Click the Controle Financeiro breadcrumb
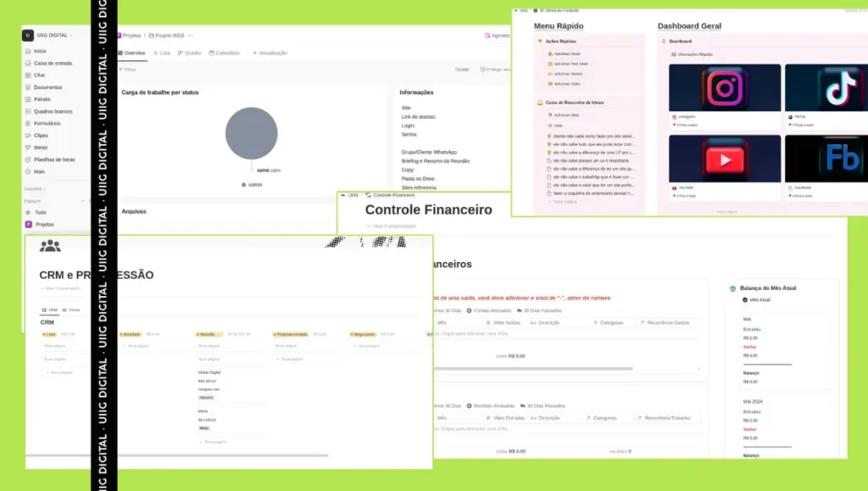Screen dimensions: 868x491 (x=390, y=195)
